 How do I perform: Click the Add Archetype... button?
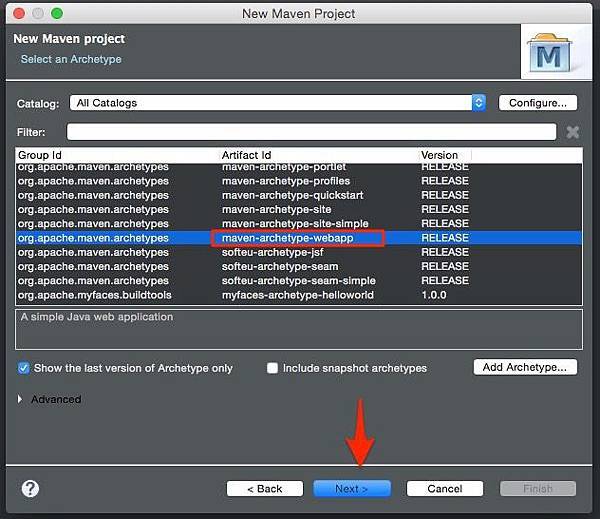point(525,367)
